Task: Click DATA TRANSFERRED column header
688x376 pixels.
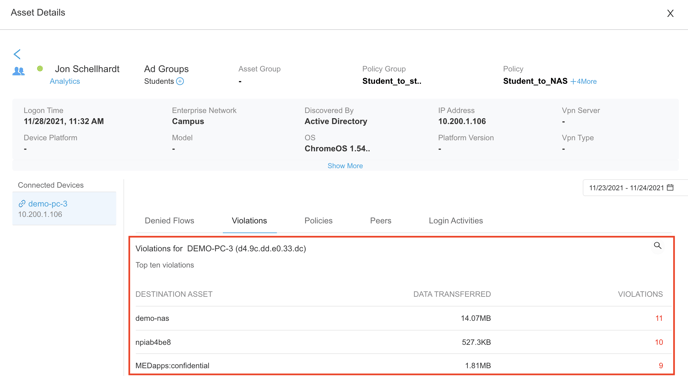Action: point(452,294)
